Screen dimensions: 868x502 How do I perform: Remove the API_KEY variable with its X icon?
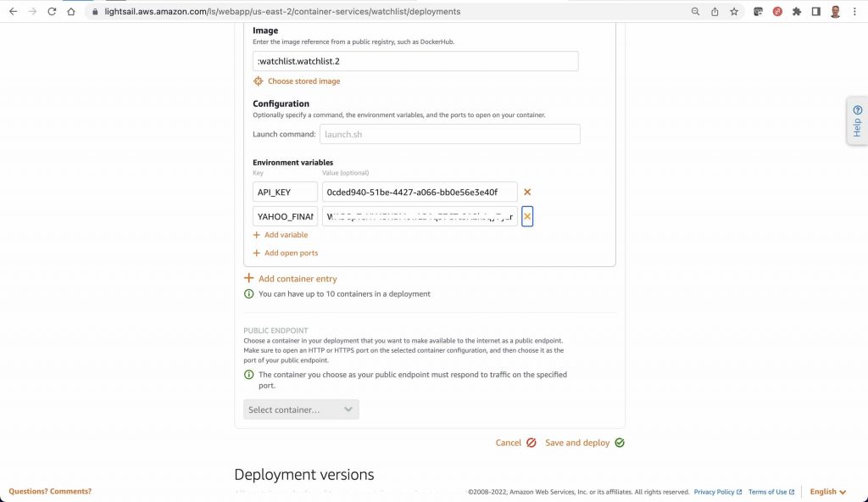(527, 192)
